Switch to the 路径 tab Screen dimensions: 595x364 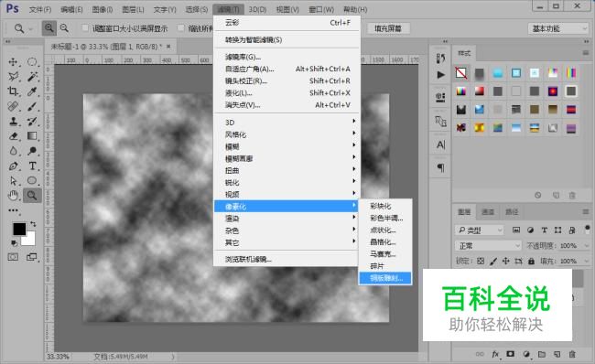pyautogui.click(x=511, y=211)
